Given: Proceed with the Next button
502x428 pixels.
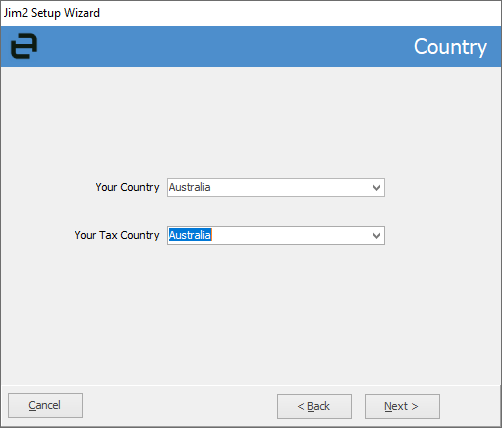Looking at the screenshot, I should pyautogui.click(x=402, y=406).
